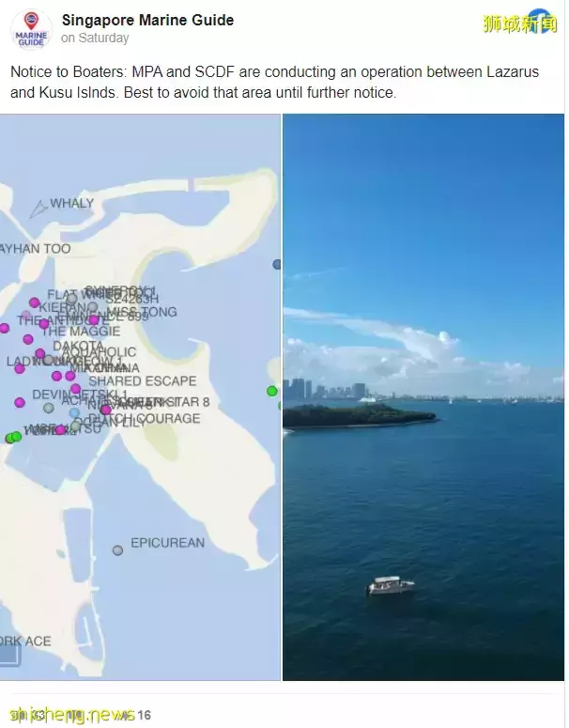Select the gray marker beside FLAT WHITE label

click(71, 299)
